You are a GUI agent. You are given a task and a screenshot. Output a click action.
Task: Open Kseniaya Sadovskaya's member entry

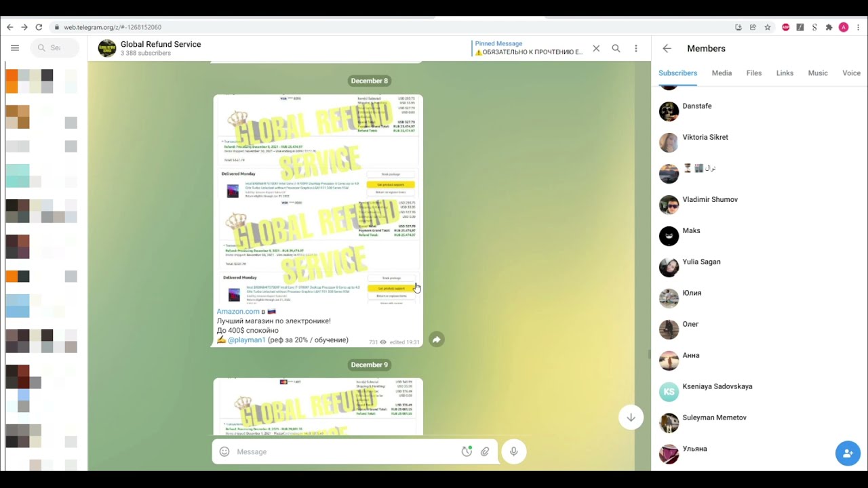pyautogui.click(x=756, y=392)
